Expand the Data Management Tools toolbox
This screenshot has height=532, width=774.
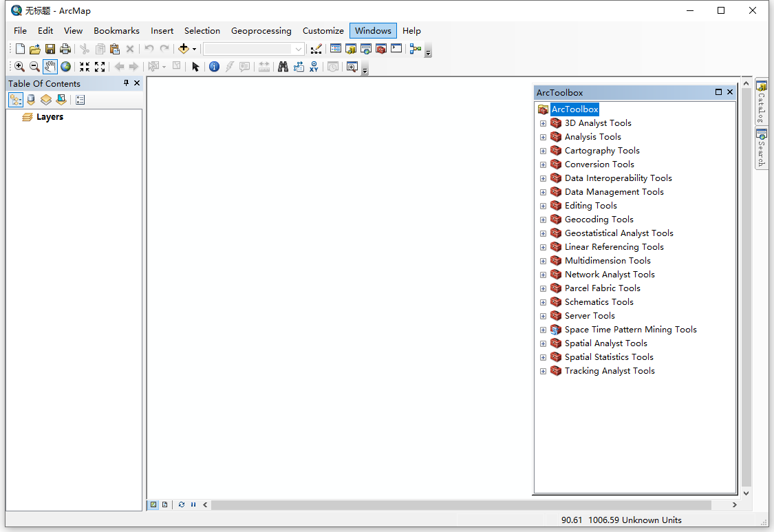point(543,193)
